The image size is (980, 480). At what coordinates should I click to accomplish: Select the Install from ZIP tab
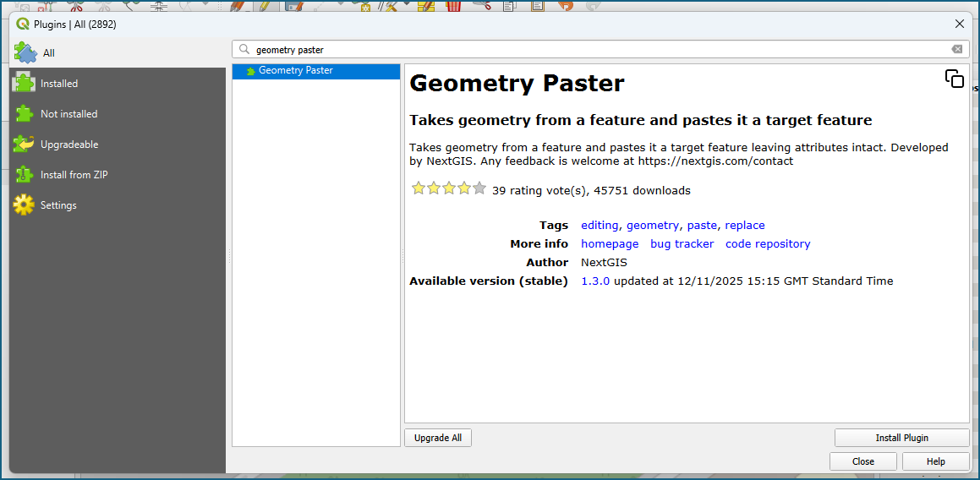(118, 175)
